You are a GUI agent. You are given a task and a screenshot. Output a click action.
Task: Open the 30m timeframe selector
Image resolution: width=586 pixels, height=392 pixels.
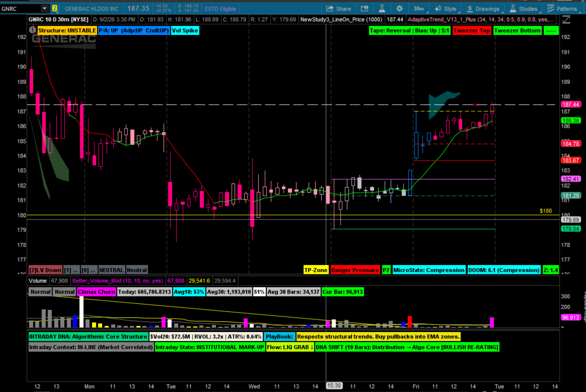(x=419, y=9)
